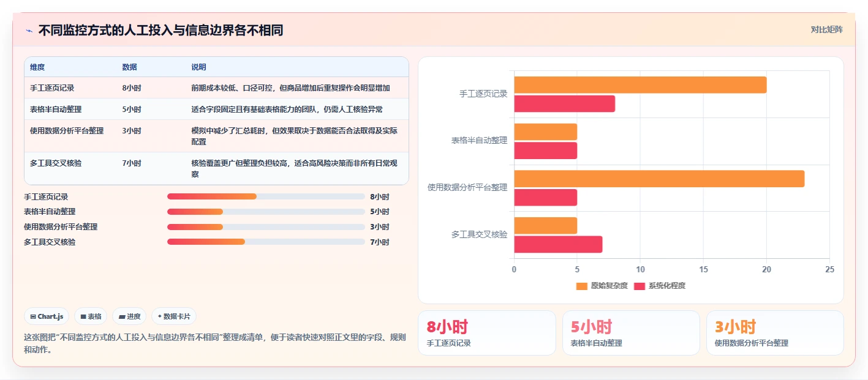Click 多工具交叉核验 in the table's first column

point(56,163)
